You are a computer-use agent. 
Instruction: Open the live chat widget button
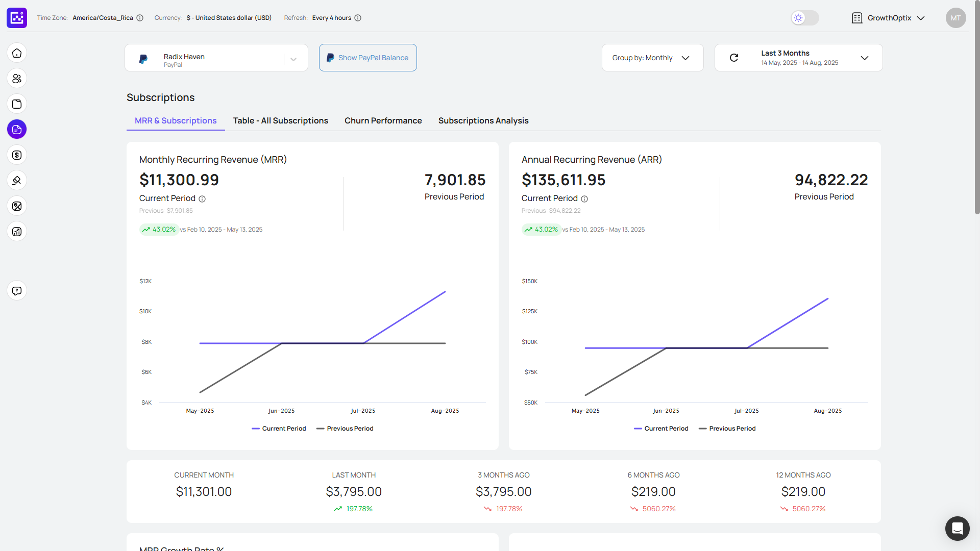(957, 528)
